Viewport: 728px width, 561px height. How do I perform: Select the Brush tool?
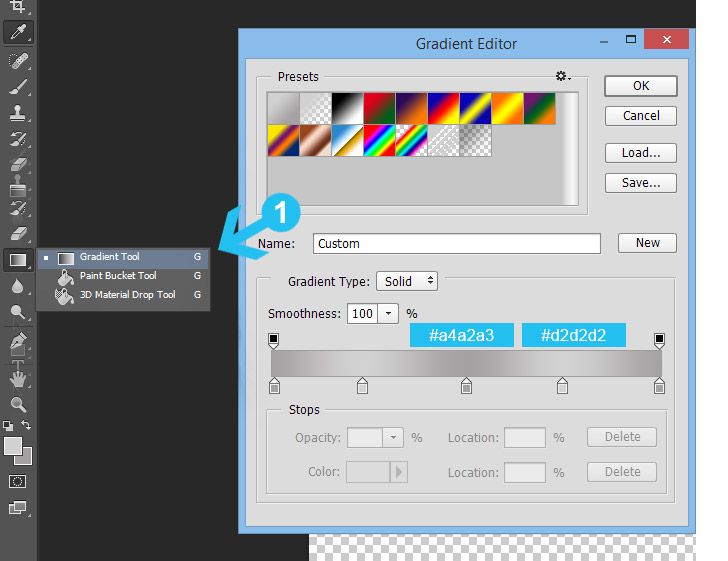click(x=18, y=87)
